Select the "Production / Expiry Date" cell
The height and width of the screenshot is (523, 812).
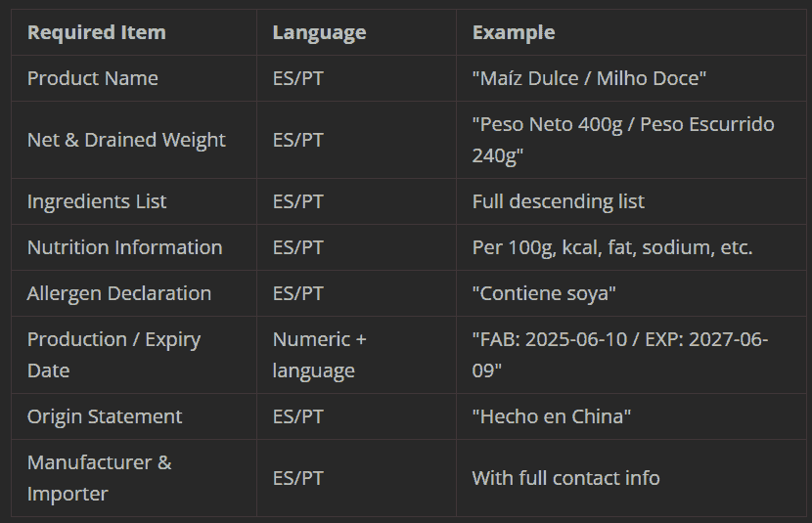(x=113, y=355)
